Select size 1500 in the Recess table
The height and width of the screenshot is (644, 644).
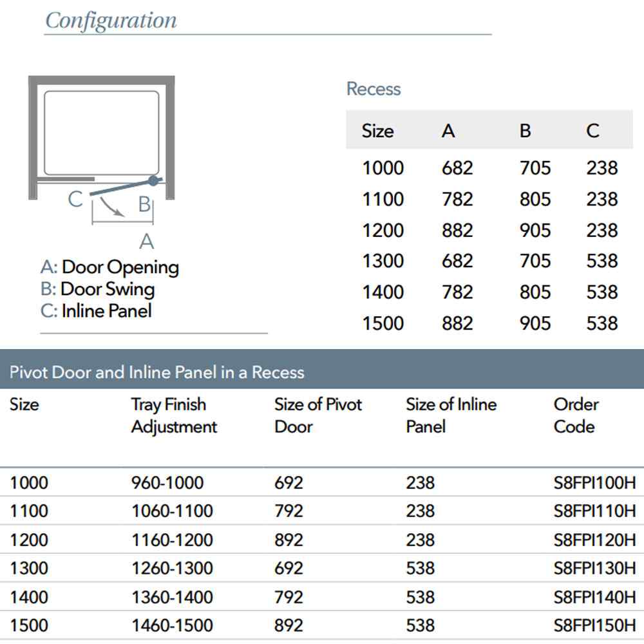pos(383,324)
